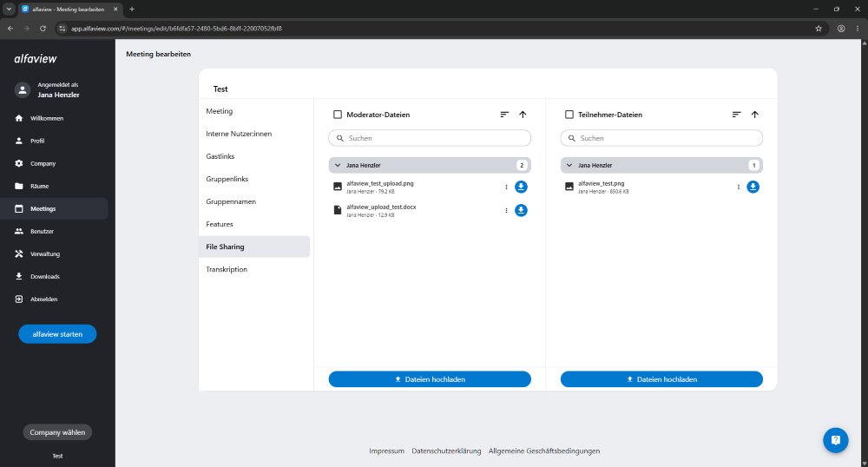This screenshot has height=467, width=868.
Task: Open Allgemeine Geschäftsbedingungen link
Action: pyautogui.click(x=544, y=451)
